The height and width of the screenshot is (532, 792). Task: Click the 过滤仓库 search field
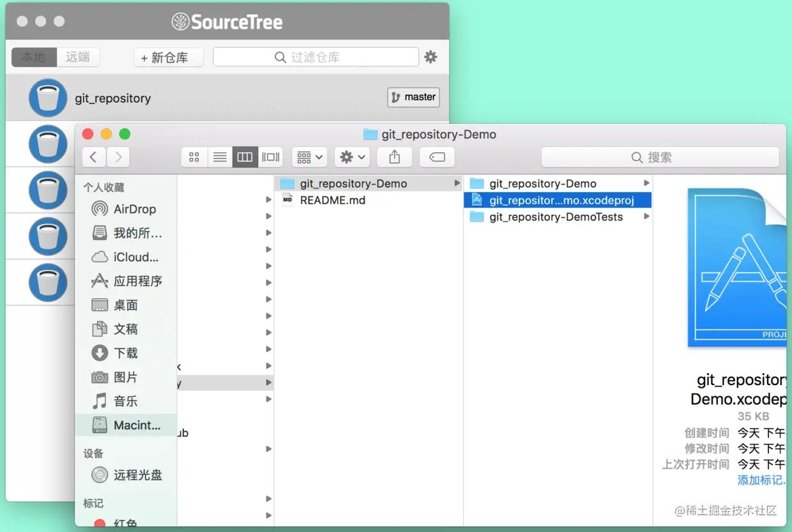(x=315, y=57)
